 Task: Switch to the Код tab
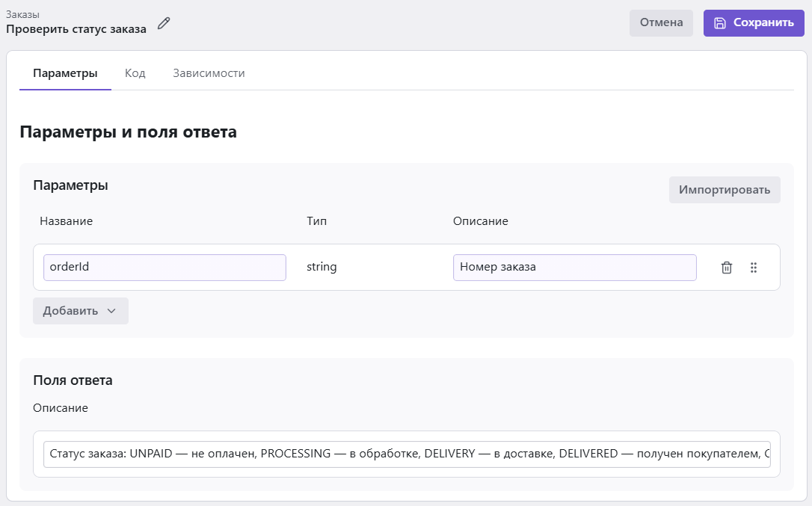[x=135, y=73]
